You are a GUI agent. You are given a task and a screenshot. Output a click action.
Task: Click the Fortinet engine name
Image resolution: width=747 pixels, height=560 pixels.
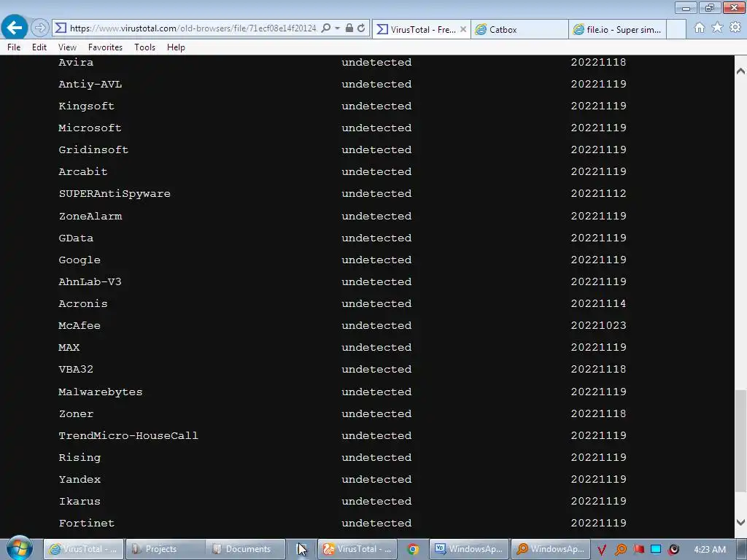[86, 524]
